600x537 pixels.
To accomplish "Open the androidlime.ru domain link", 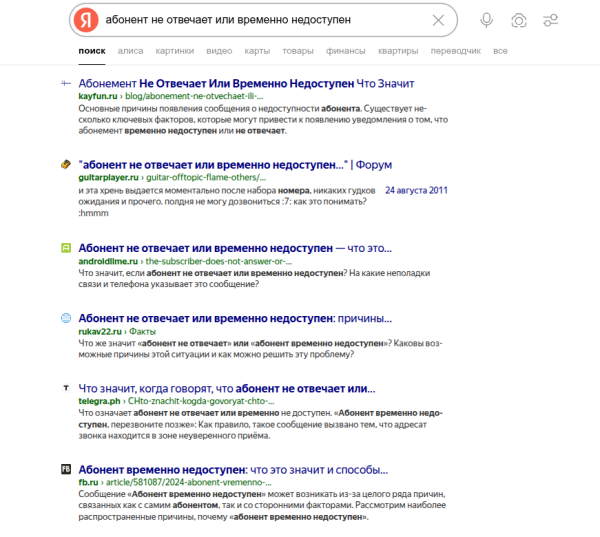I will pyautogui.click(x=108, y=261).
